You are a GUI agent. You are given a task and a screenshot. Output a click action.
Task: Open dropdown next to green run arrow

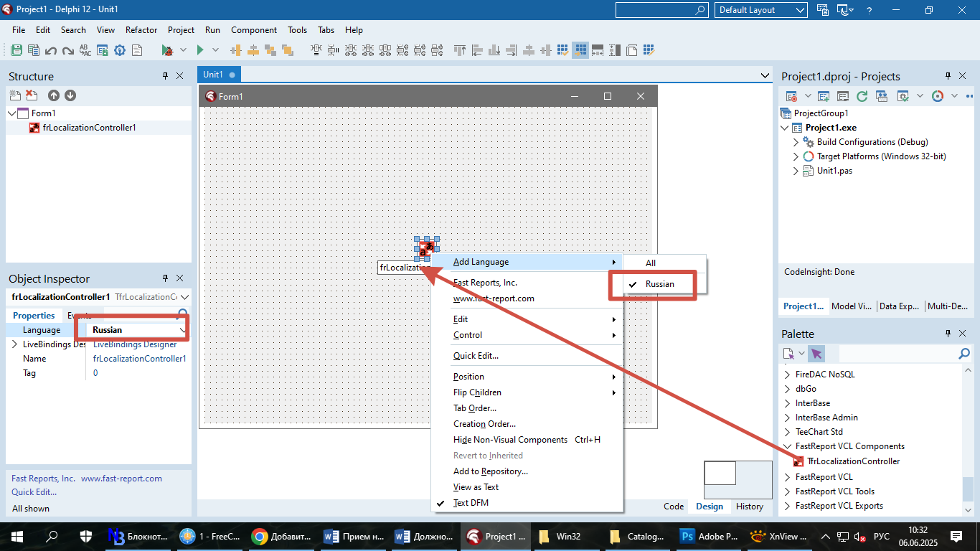point(215,50)
